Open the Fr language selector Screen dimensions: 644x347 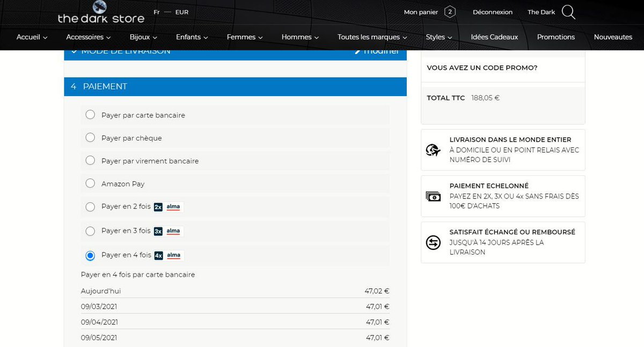(156, 12)
